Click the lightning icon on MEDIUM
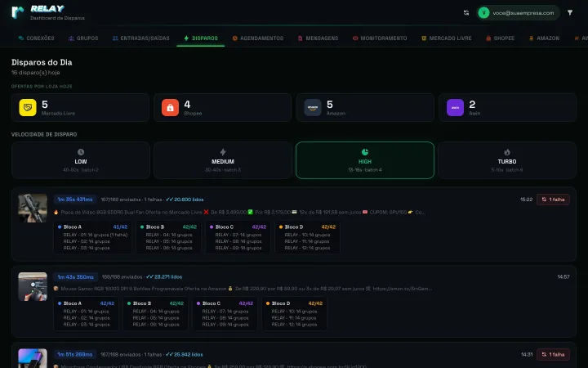The height and width of the screenshot is (368, 588). [223, 152]
